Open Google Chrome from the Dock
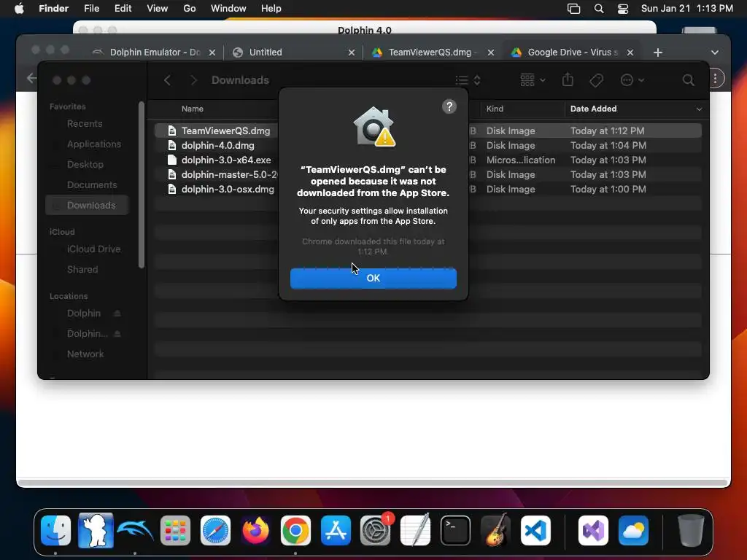 click(295, 530)
